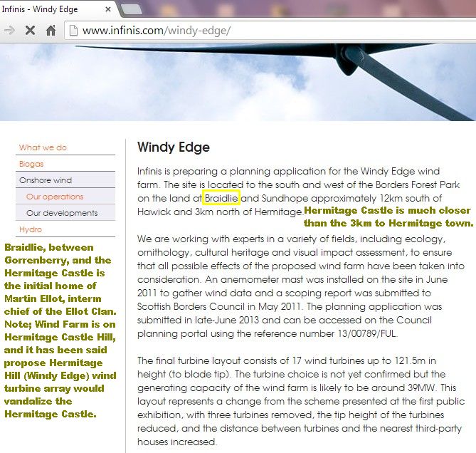The height and width of the screenshot is (453, 476).
Task: Open a new tab beside Windy Edge
Action: 131,9
